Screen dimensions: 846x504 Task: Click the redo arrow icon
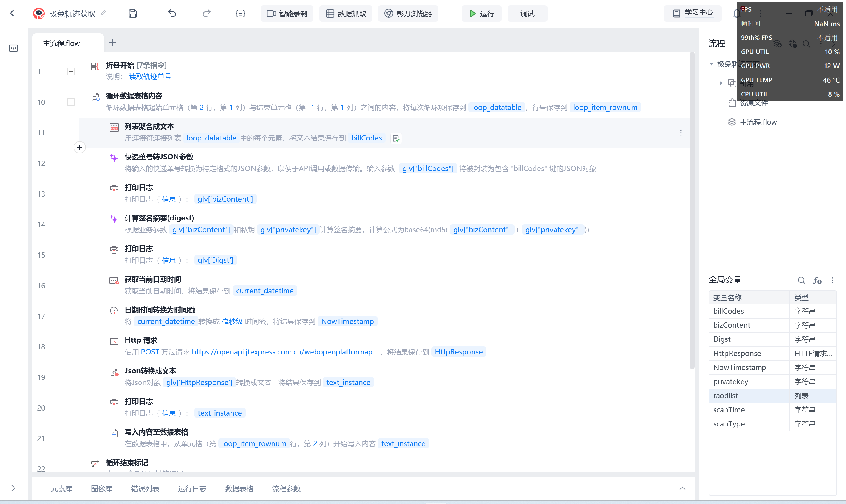coord(206,13)
